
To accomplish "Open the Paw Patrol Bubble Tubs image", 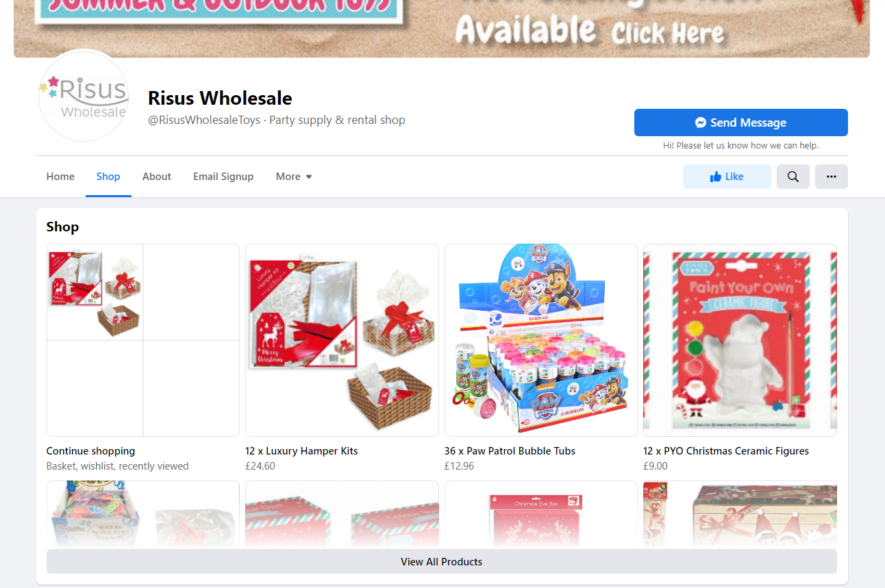I will tap(541, 340).
